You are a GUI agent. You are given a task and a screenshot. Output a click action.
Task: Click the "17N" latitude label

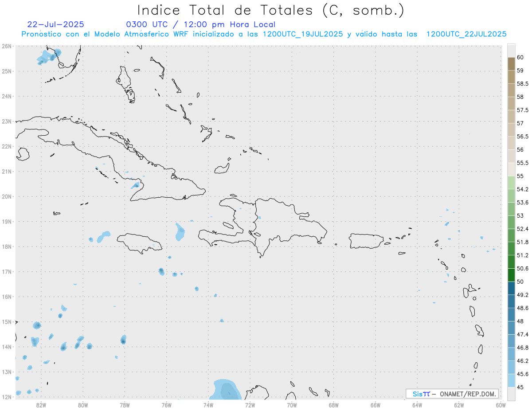pos(7,271)
